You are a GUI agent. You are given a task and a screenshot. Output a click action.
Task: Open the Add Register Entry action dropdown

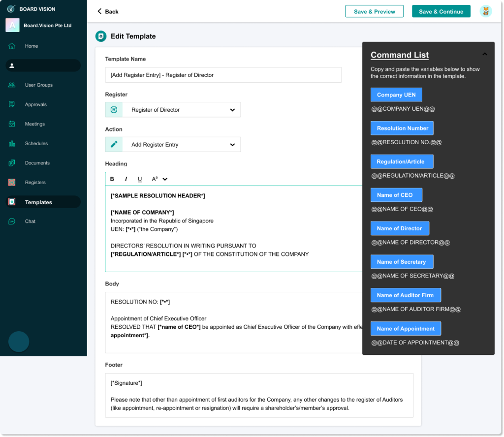coord(232,145)
